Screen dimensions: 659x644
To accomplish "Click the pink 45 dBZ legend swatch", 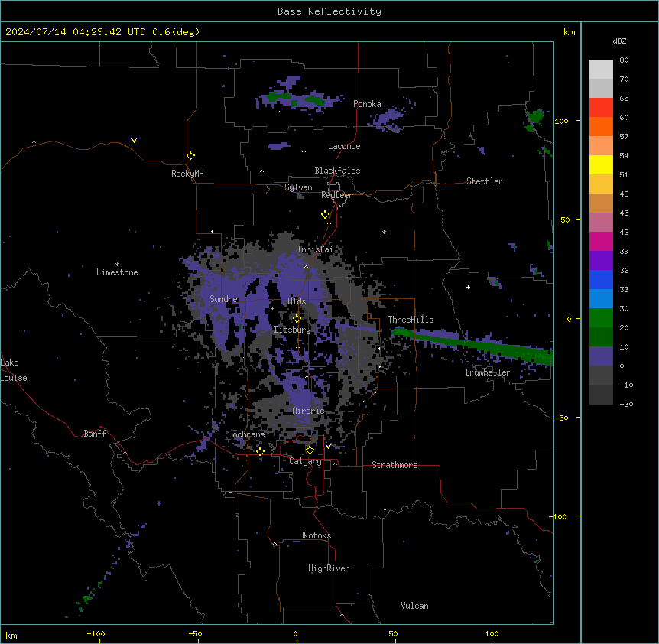I will (x=601, y=222).
